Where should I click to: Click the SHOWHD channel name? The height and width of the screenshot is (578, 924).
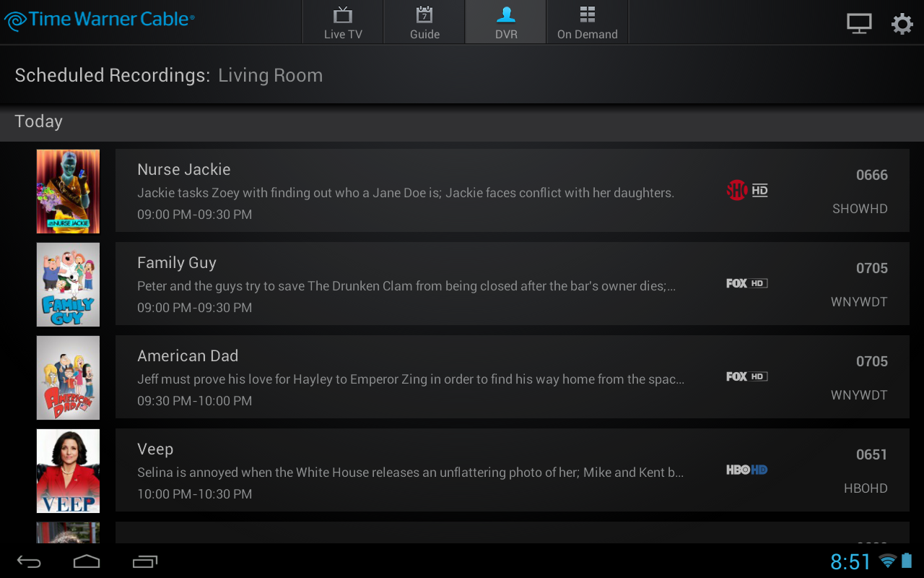(x=860, y=209)
